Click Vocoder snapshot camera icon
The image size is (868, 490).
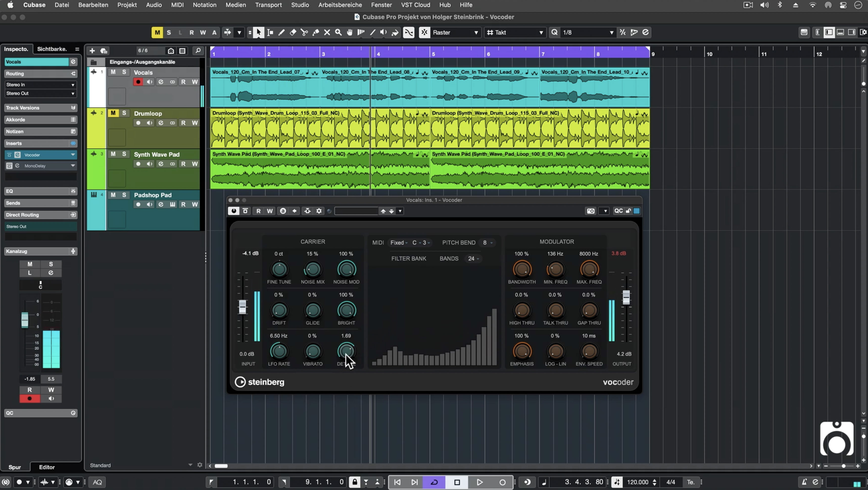click(591, 211)
